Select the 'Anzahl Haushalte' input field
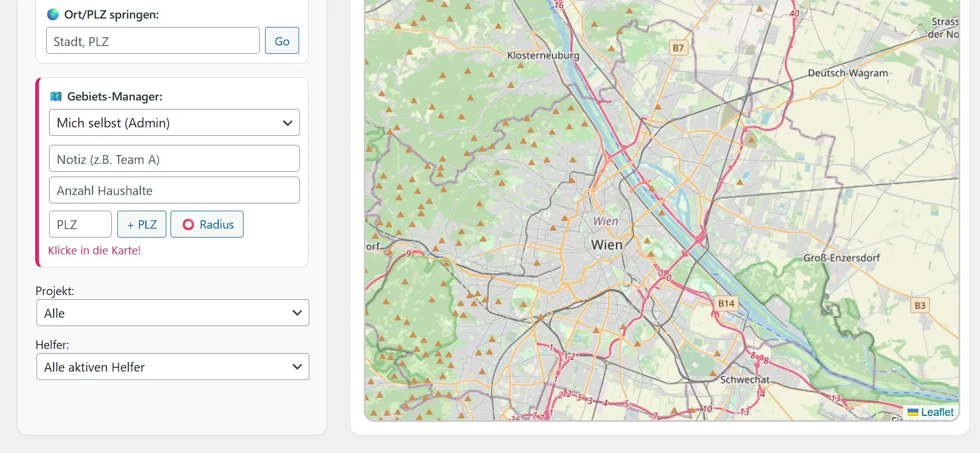 click(174, 190)
